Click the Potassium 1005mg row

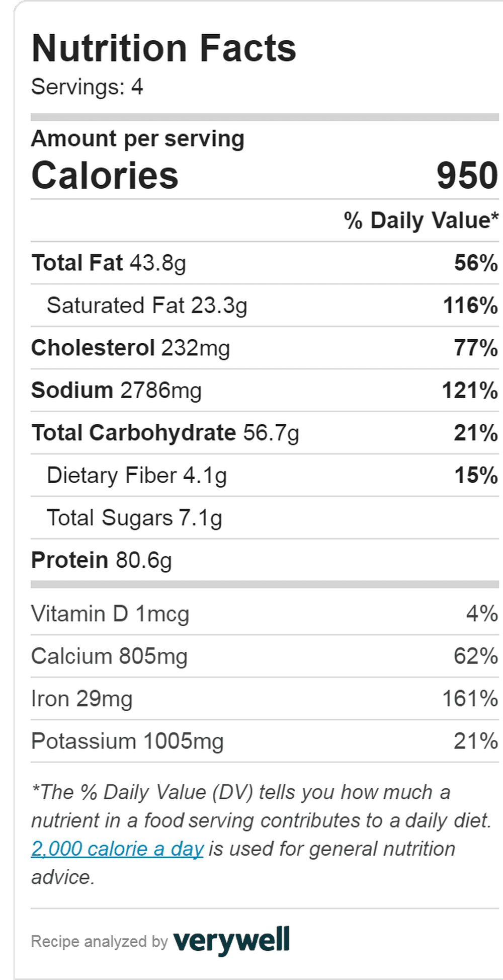coord(265,741)
